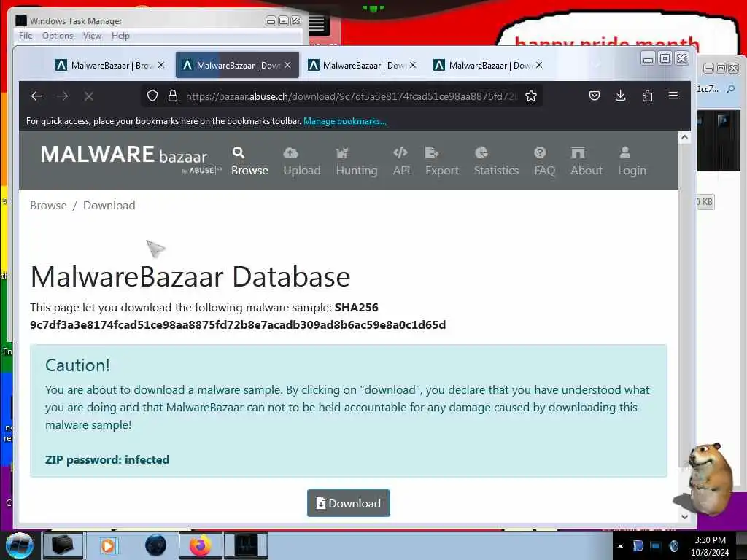
Task: Click the page scrollbar up arrow
Action: [x=684, y=138]
